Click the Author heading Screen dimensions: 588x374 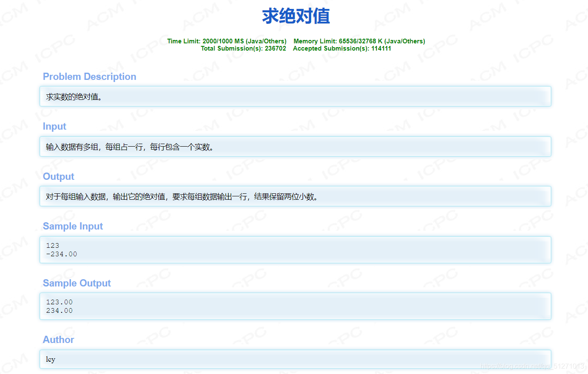59,340
